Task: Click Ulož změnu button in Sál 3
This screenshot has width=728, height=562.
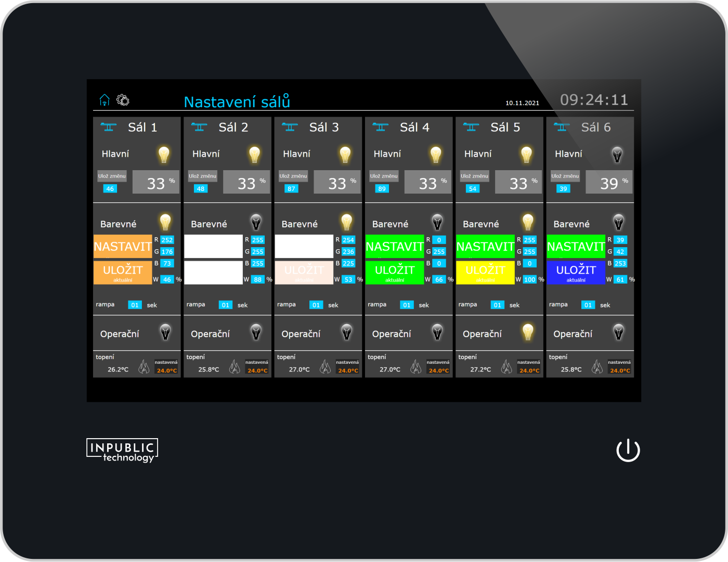Action: [293, 176]
